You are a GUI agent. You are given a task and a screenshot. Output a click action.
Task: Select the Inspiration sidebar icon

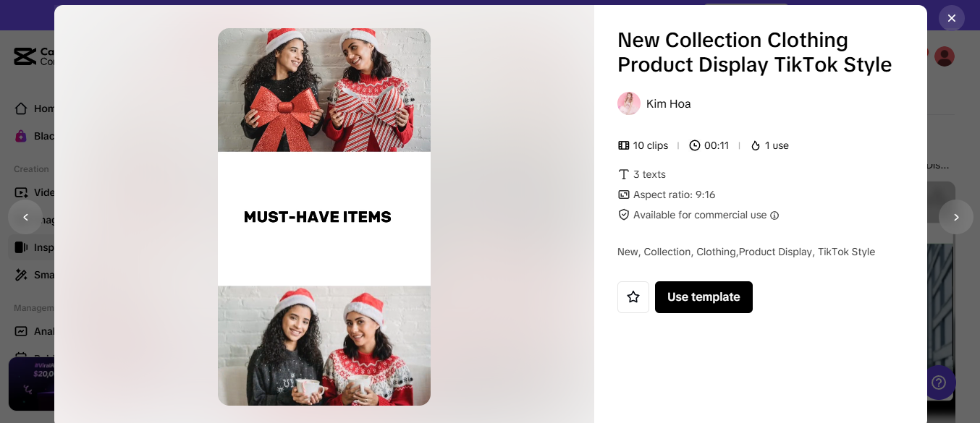point(21,247)
